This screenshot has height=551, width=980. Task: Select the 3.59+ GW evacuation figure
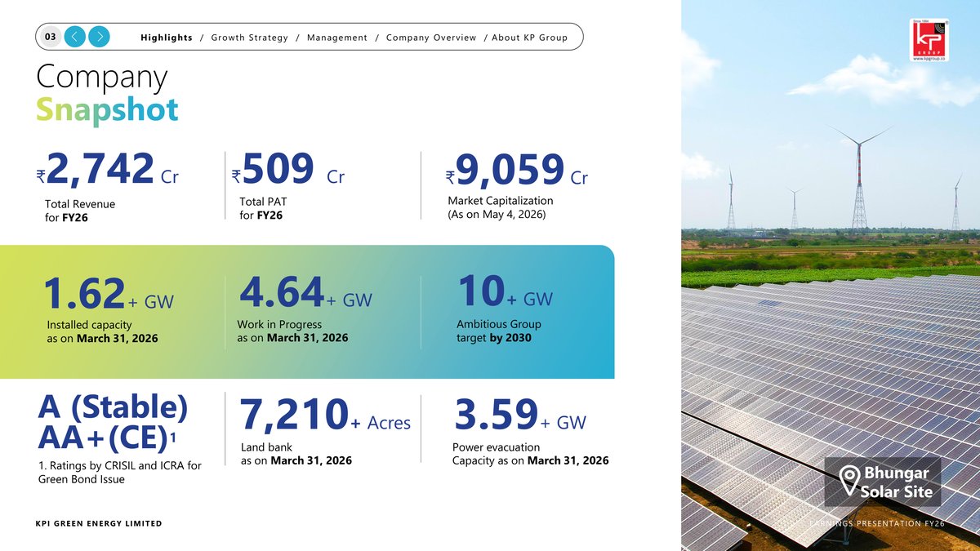(x=519, y=416)
